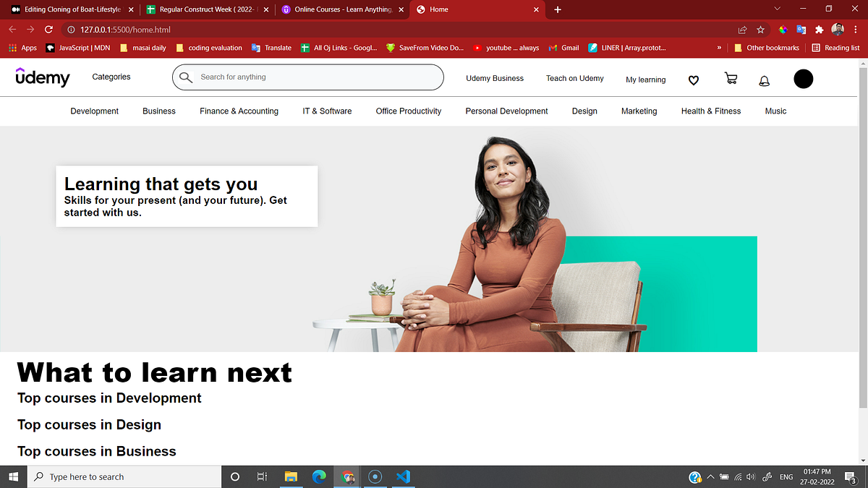Click the Udemy logo

click(42, 77)
